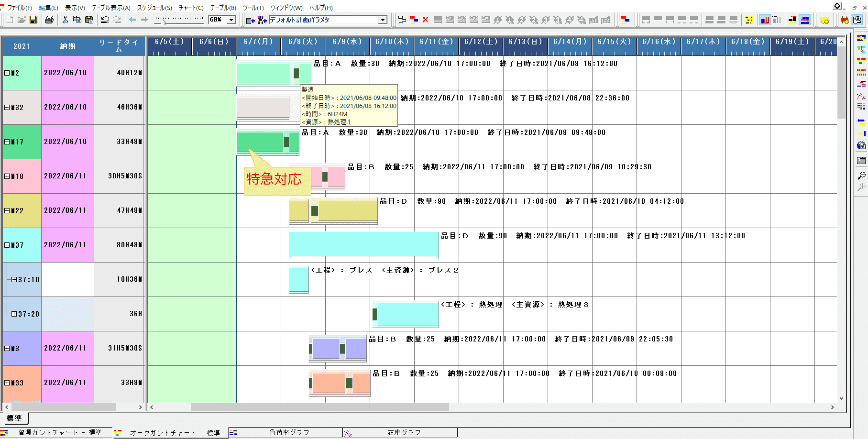This screenshot has width=868, height=439.
Task: Click the 2021 column header
Action: (x=22, y=46)
